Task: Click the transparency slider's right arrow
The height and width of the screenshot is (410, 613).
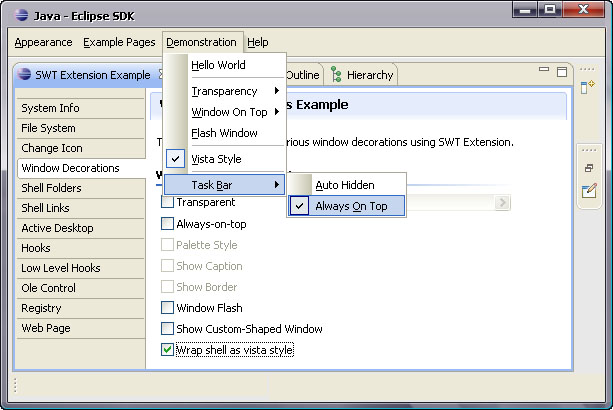Action: pos(502,202)
